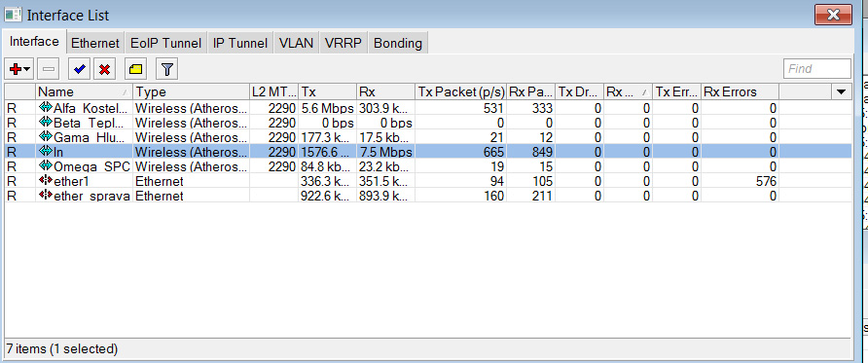Click the Ethernet type cell of ether1
This screenshot has height=363, width=868.
coord(160,181)
